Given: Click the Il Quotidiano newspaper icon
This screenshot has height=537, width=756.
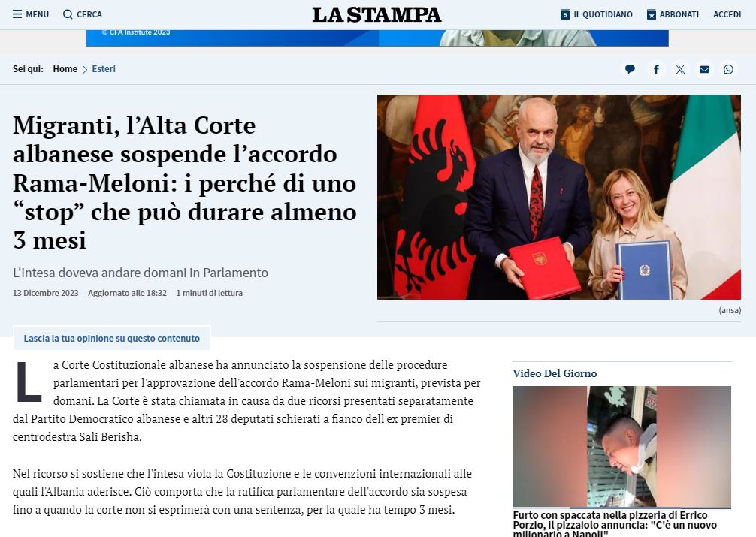Looking at the screenshot, I should (x=565, y=14).
